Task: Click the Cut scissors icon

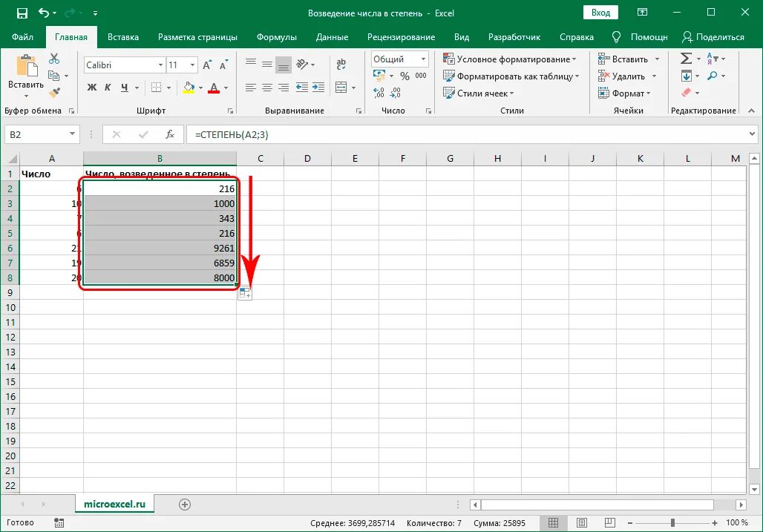Action: coord(54,59)
